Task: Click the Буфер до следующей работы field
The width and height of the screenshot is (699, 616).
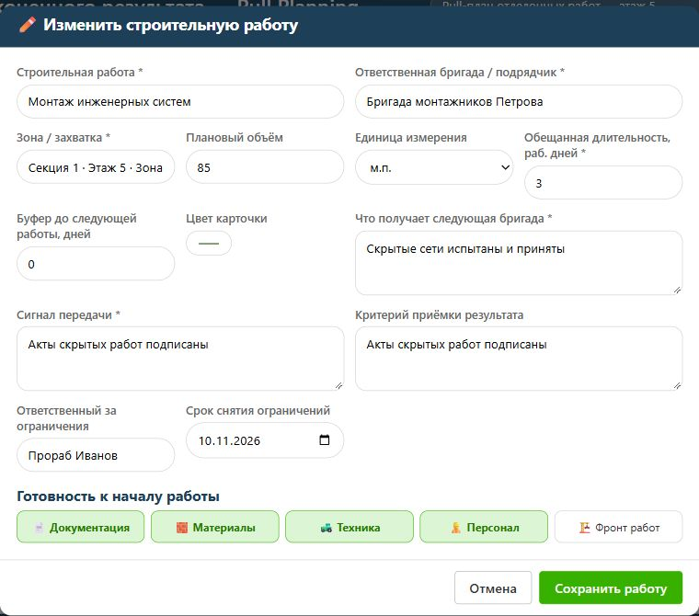Action: 96,264
